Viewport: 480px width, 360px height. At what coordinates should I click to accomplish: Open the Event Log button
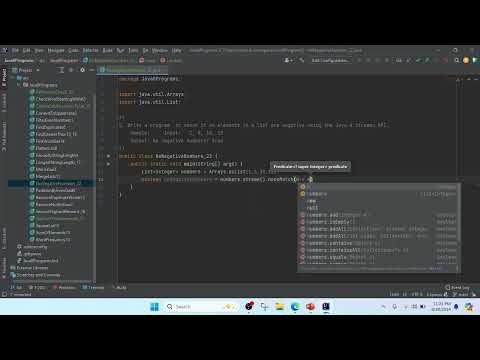tap(458, 287)
